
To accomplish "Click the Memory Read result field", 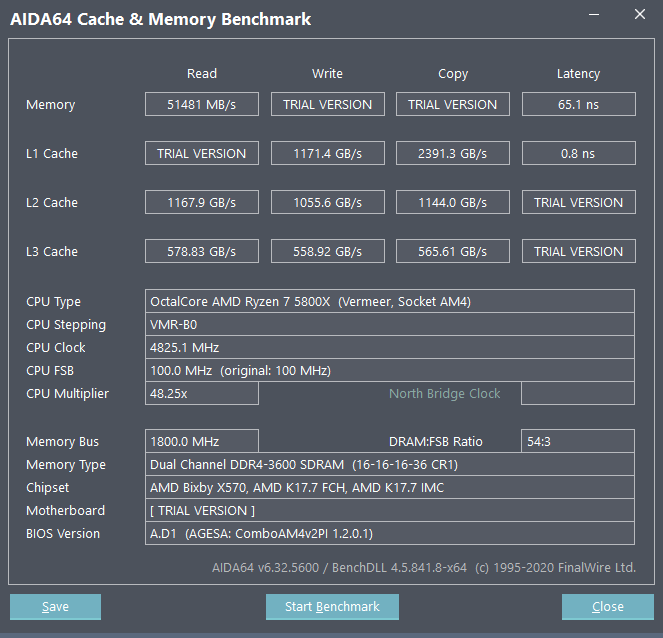I will click(202, 104).
